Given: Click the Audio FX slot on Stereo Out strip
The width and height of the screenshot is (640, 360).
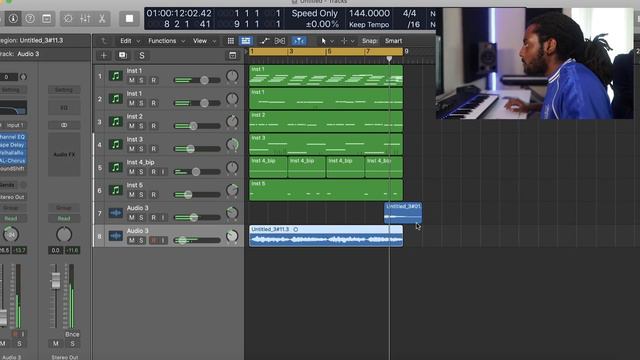Looking at the screenshot, I should click(x=64, y=155).
